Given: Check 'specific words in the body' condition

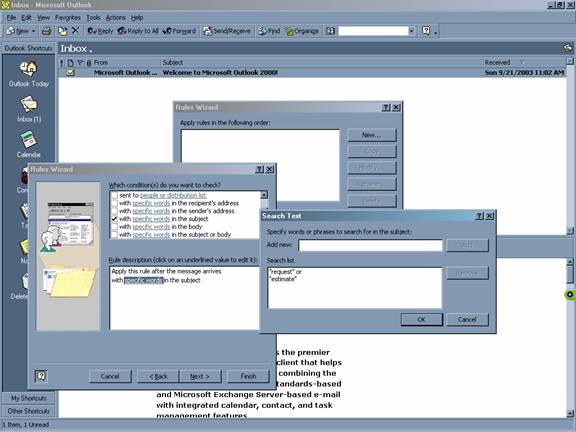Looking at the screenshot, I should tap(114, 227).
